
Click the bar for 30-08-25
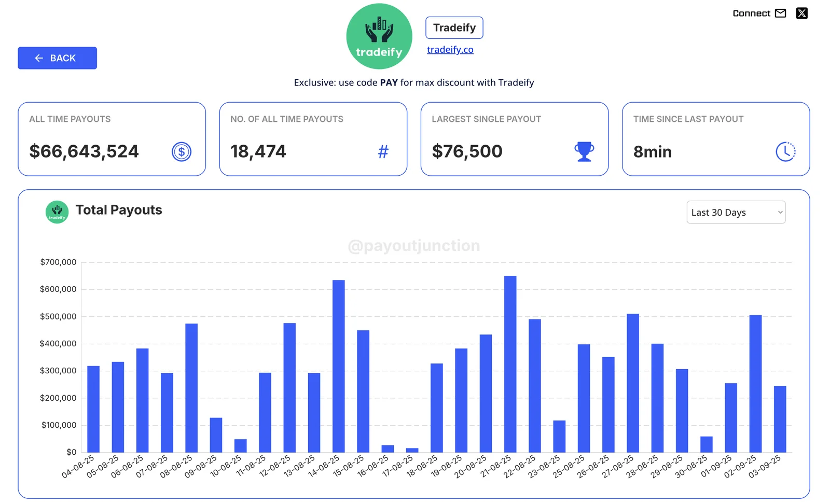[707, 444]
